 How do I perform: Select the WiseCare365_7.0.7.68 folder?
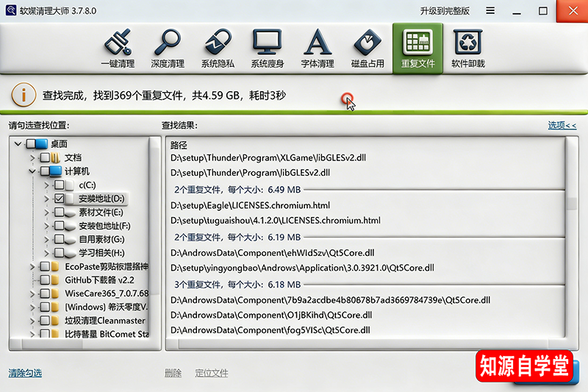107,293
